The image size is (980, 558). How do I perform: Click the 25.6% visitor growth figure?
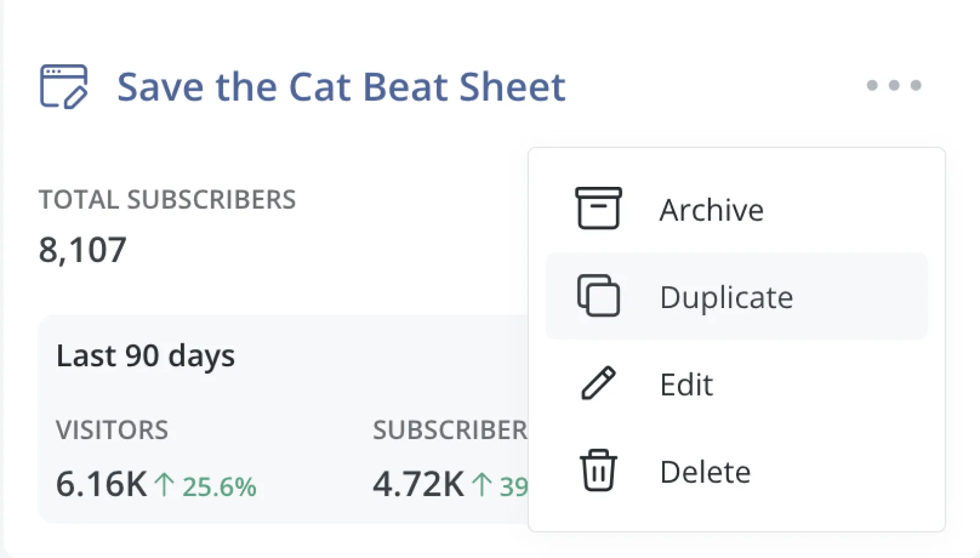point(219,487)
